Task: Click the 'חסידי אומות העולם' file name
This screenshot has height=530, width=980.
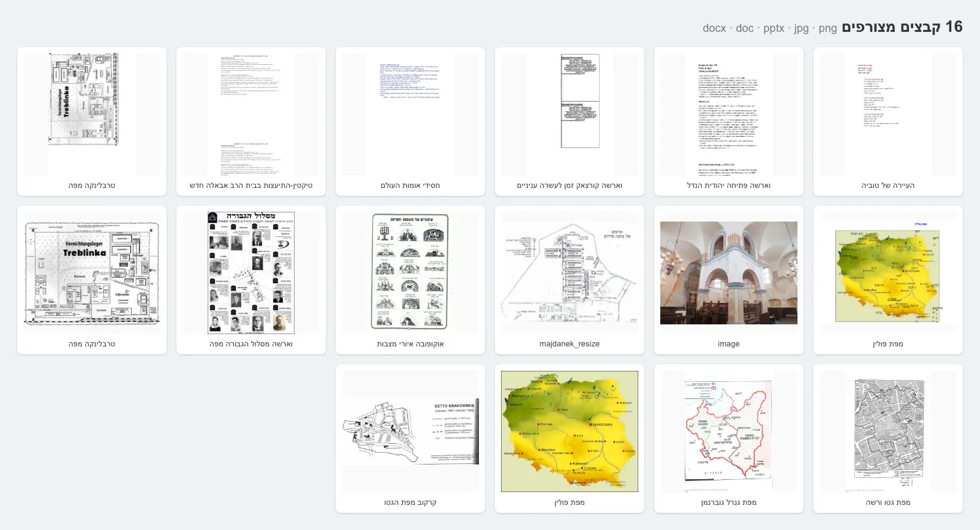Action: click(410, 185)
